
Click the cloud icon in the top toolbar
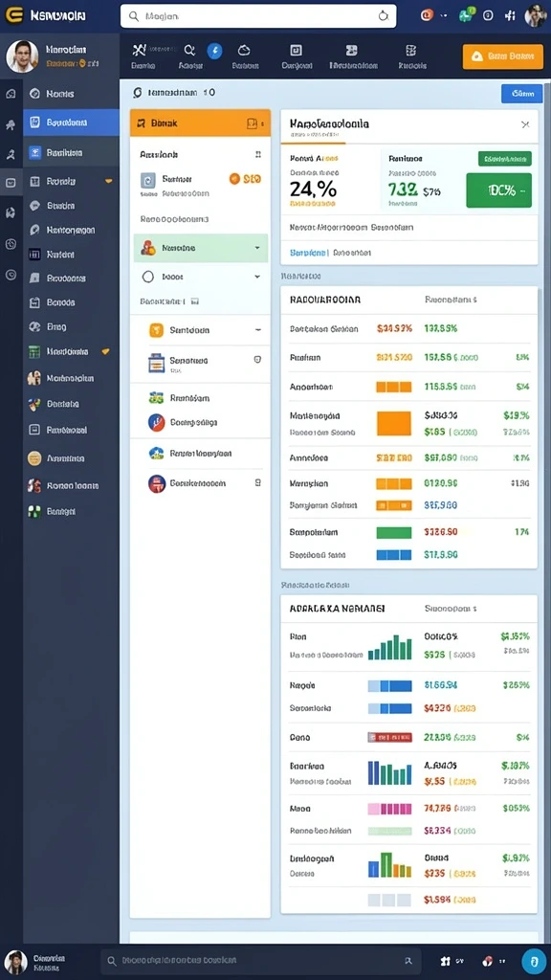pyautogui.click(x=244, y=51)
